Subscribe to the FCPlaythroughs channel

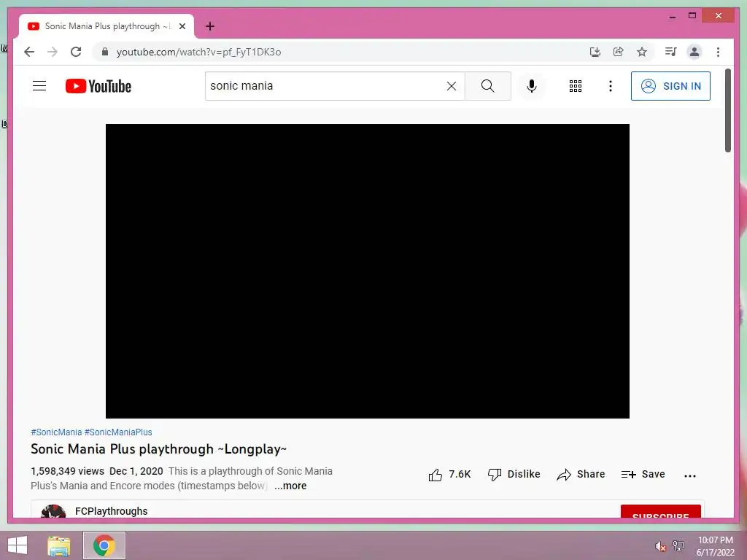[x=660, y=512]
